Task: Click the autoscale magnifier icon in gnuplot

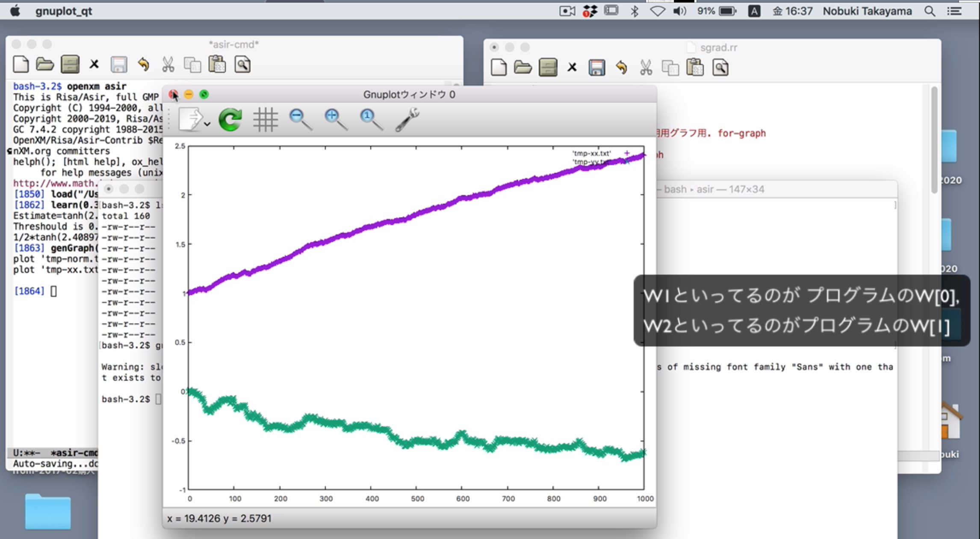Action: click(x=371, y=119)
